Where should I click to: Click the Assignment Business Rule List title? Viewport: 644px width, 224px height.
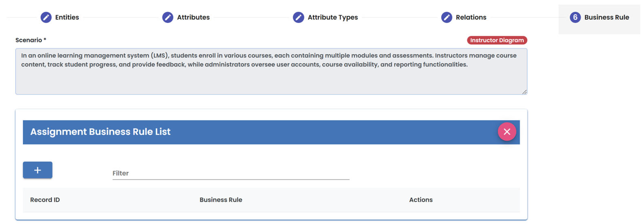100,132
